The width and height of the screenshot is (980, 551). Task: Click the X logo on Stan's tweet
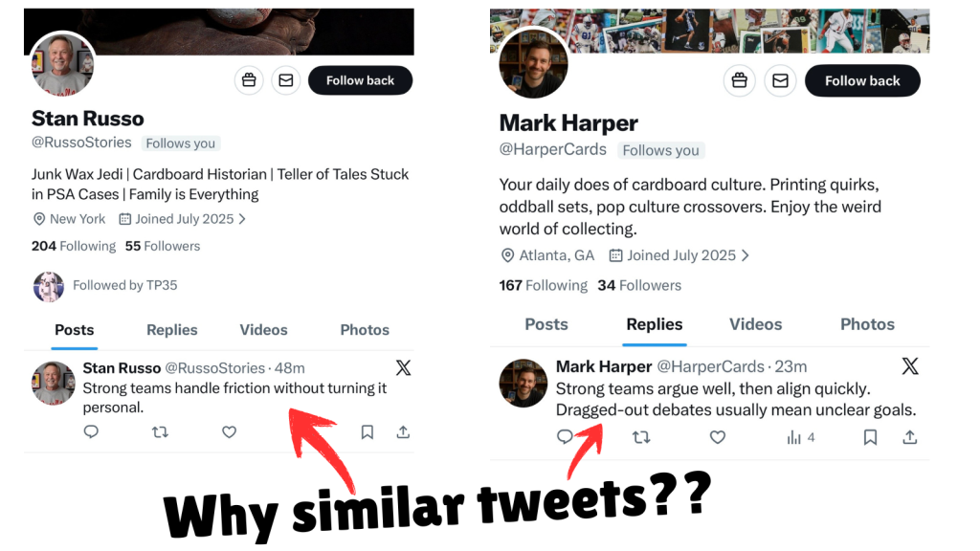(403, 367)
